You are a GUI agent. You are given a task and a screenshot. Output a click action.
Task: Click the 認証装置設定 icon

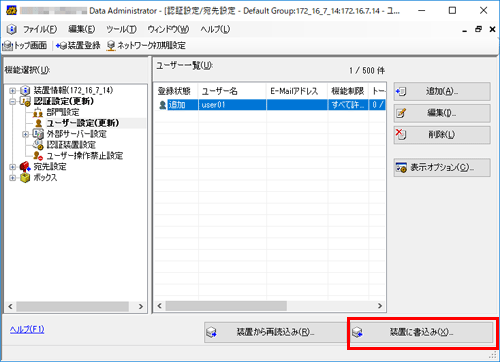38,145
